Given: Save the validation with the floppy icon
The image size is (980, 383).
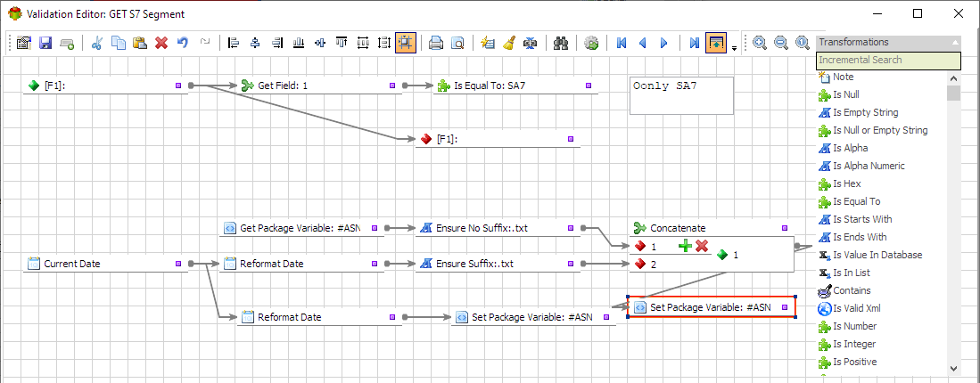Looking at the screenshot, I should pyautogui.click(x=45, y=43).
